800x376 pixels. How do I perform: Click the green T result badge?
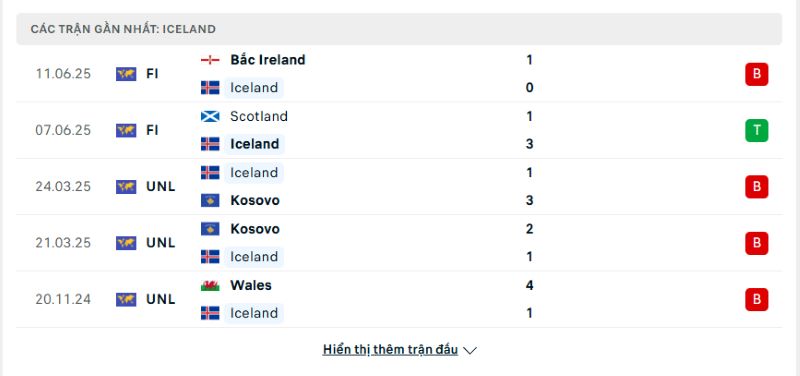coord(756,131)
